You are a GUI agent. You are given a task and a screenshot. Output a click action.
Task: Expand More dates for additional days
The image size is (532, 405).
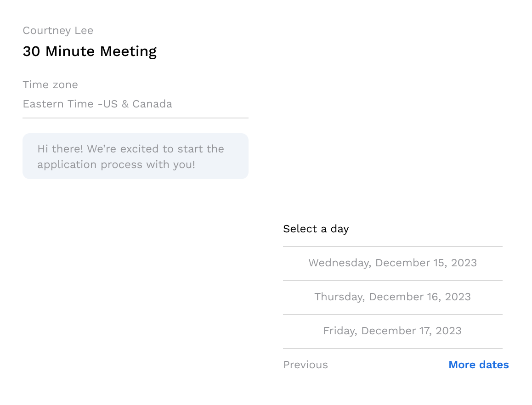point(478,365)
